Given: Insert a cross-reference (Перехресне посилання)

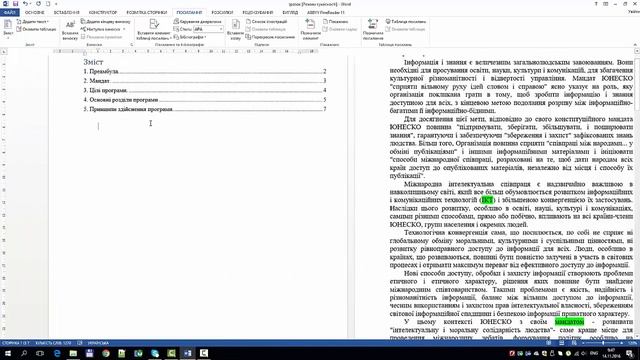Looking at the screenshot, I should (x=270, y=37).
